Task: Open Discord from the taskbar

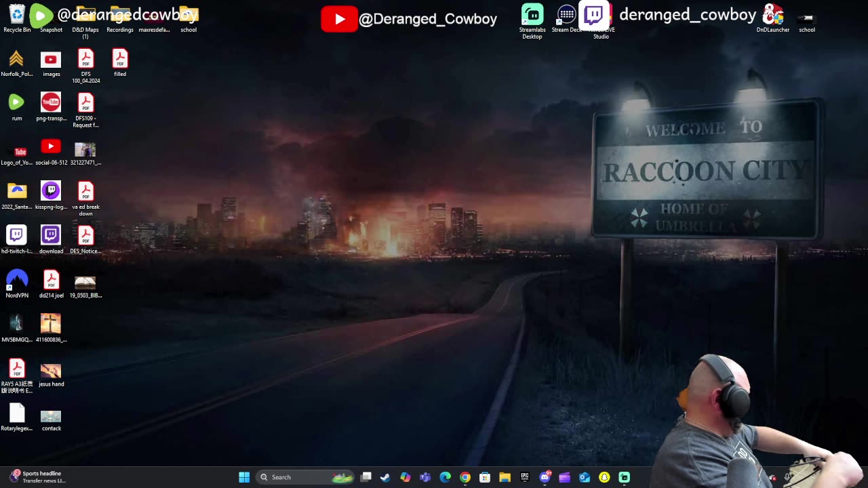Action: click(545, 477)
